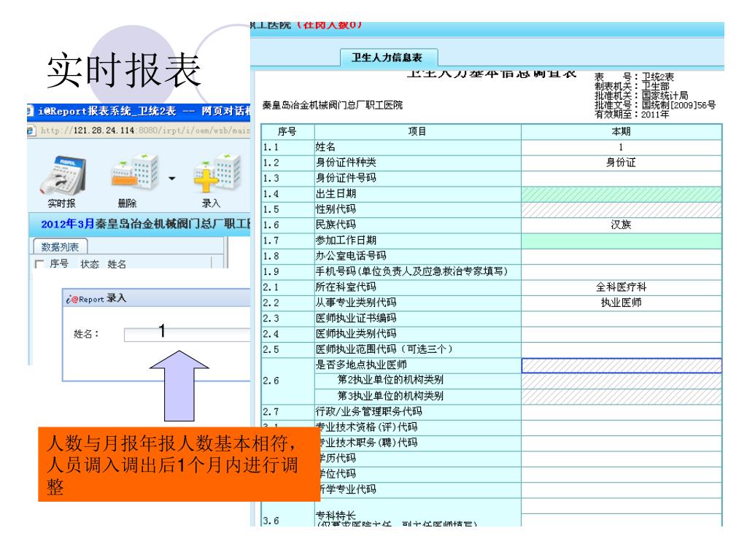Click the 出生日期 green hatched cell
The image size is (747, 560).
tap(622, 194)
